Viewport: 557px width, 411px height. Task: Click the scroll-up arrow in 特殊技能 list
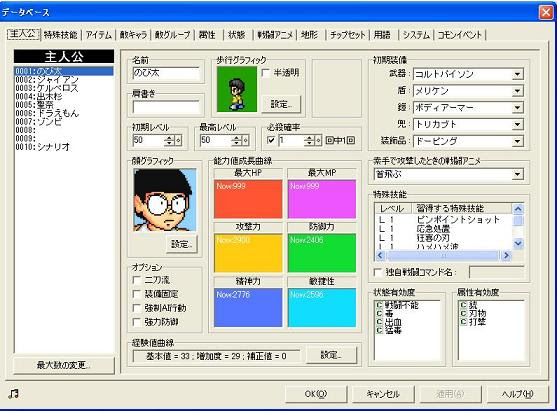click(518, 209)
